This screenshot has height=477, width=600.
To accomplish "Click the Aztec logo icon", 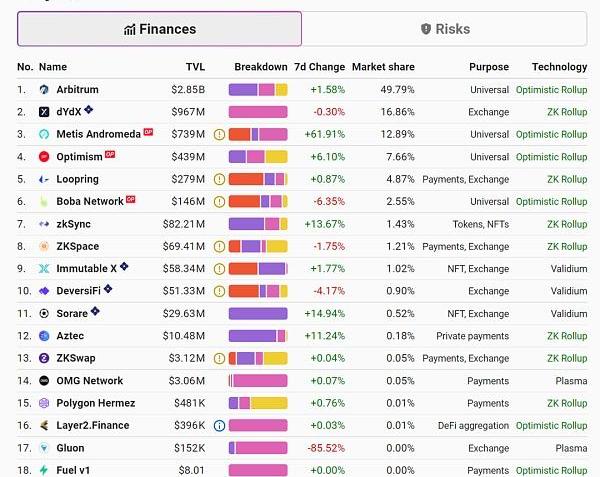I will [44, 336].
